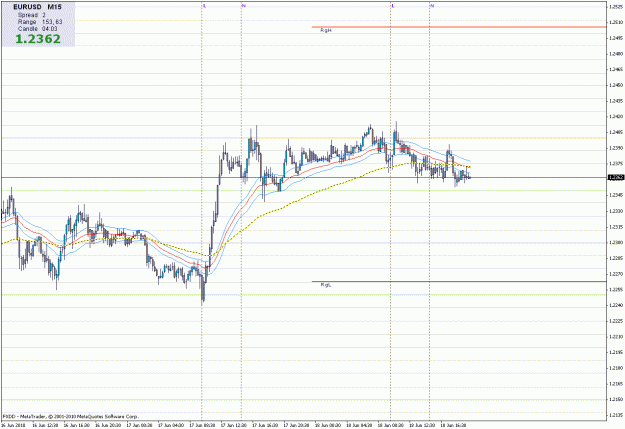
Task: Click the 1.2210 price axis label
Action: pos(616,337)
